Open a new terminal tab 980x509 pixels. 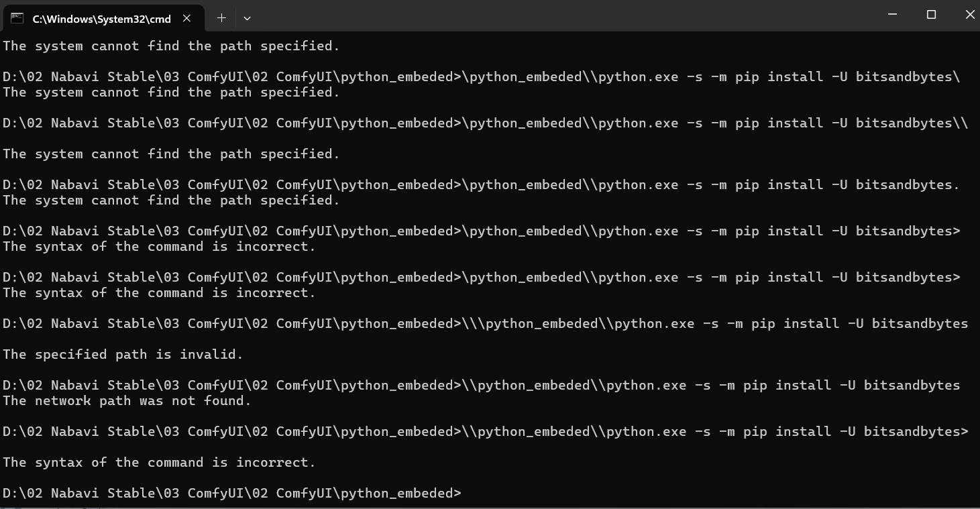pyautogui.click(x=221, y=18)
